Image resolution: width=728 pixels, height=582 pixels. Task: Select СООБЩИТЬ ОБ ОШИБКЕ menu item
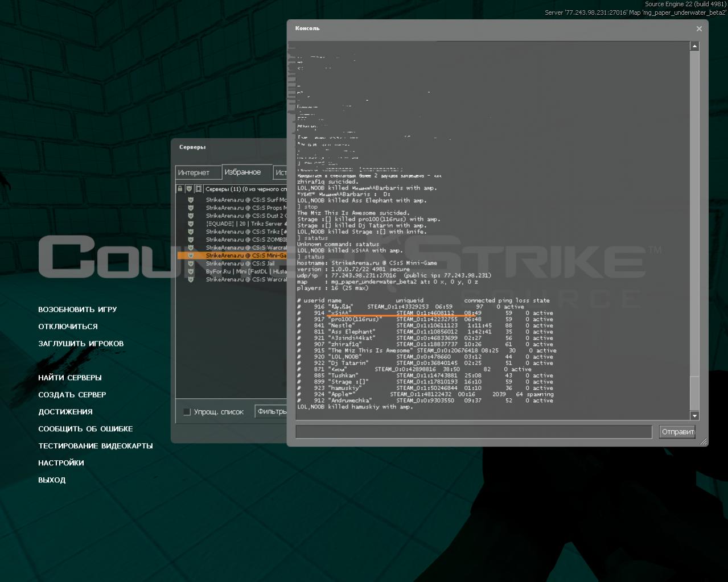[x=85, y=429]
